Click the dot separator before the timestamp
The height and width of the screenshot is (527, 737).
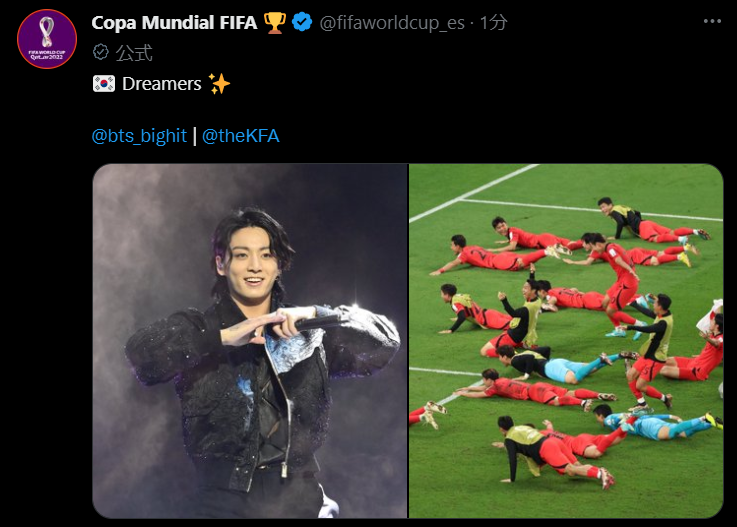pos(472,23)
